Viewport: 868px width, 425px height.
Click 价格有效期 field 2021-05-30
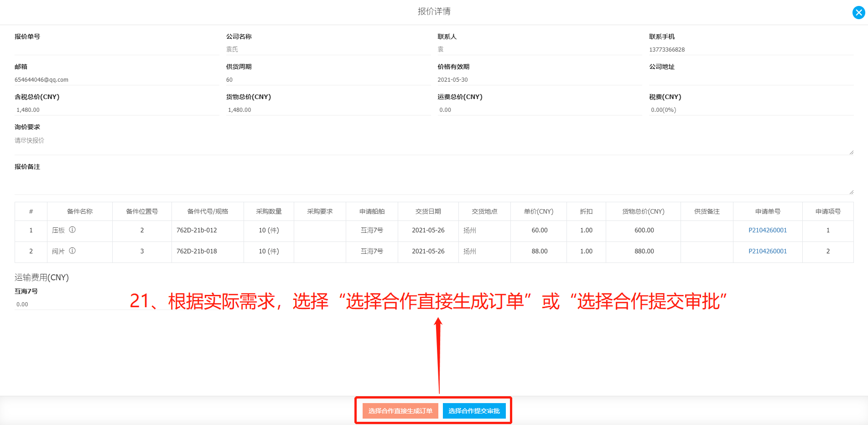pos(540,79)
